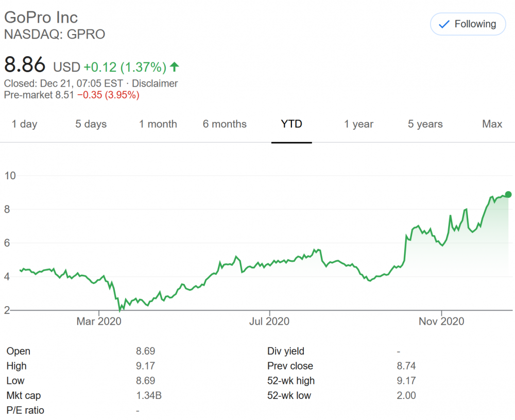Click the Jul 2020 label on the chart axis
The image size is (515, 420).
click(269, 322)
